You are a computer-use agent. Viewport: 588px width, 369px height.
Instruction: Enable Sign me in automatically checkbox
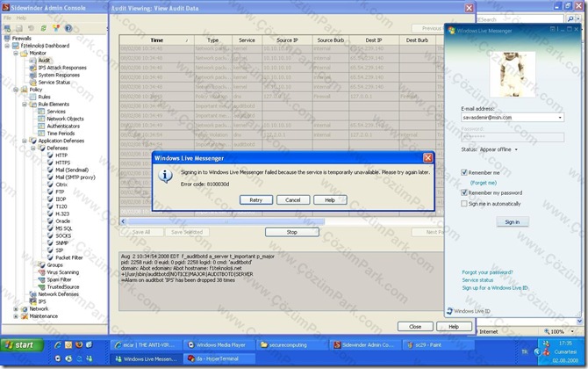point(464,204)
